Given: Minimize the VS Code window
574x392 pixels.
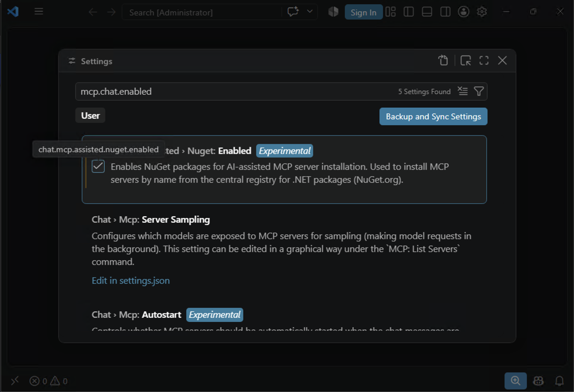Looking at the screenshot, I should point(506,12).
